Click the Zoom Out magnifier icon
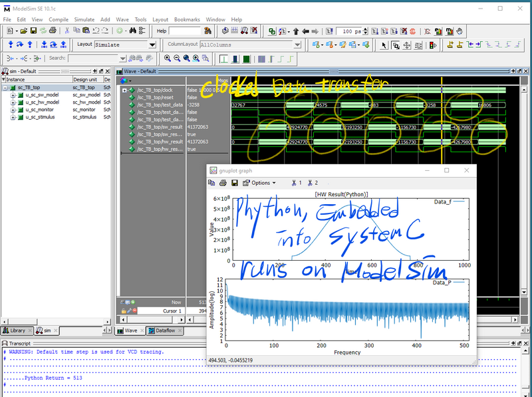Screen dimensions: 532x397 click(x=177, y=59)
